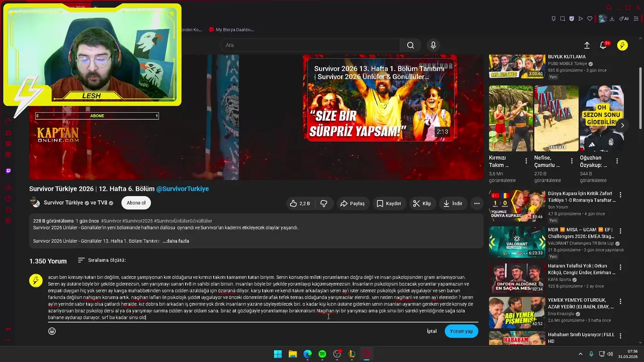Open options for Oğuzhan Özyakup short
The image size is (644, 362).
coord(617,161)
